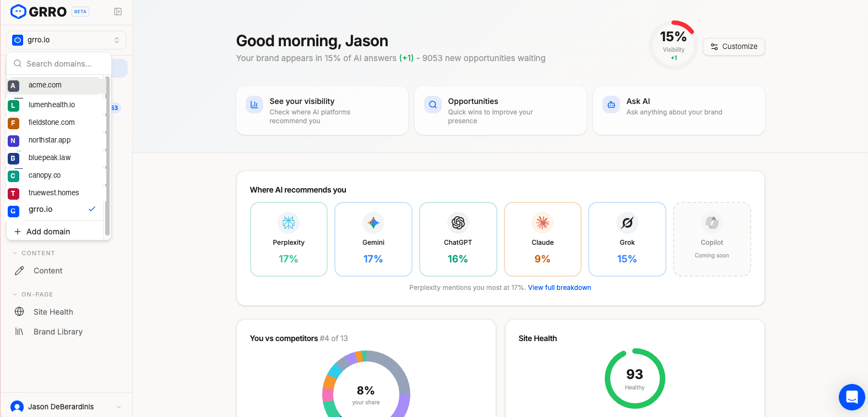The image size is (868, 417).
Task: Select lumenhealth.io from the domain list
Action: pos(55,105)
